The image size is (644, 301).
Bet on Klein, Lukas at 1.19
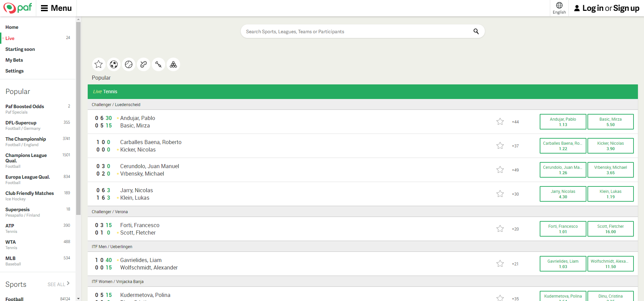(x=610, y=194)
